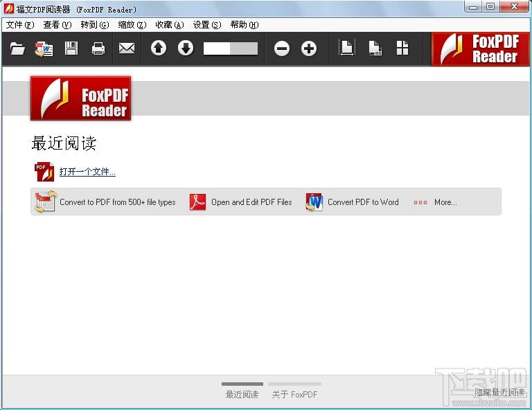Click Convert to PDF from 500+ file types
This screenshot has height=410, width=532.
pyautogui.click(x=118, y=202)
